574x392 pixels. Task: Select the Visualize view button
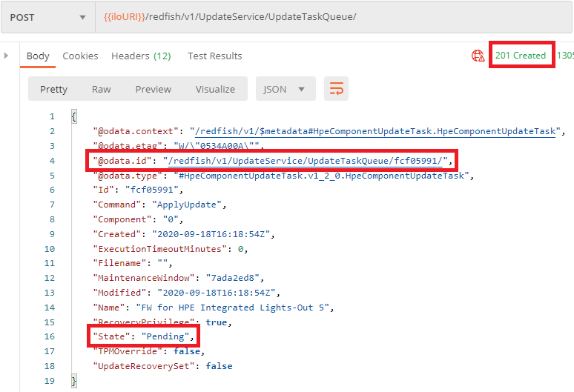215,89
